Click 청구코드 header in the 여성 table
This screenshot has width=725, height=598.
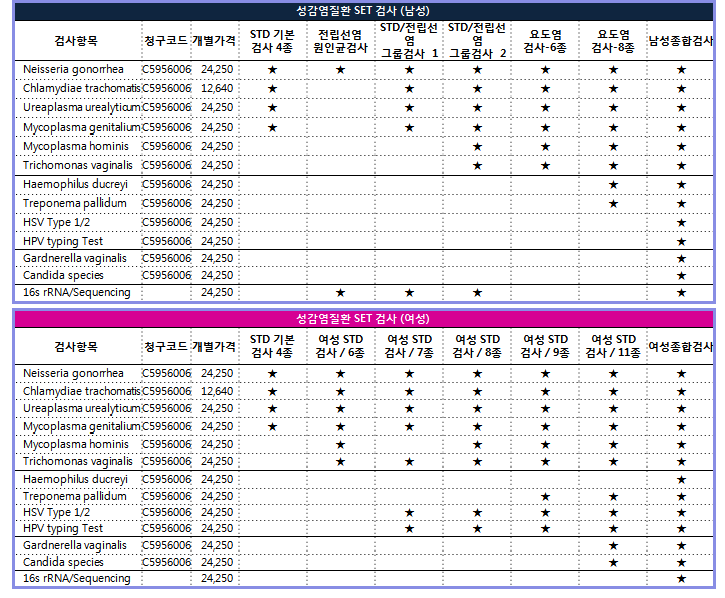(x=166, y=346)
